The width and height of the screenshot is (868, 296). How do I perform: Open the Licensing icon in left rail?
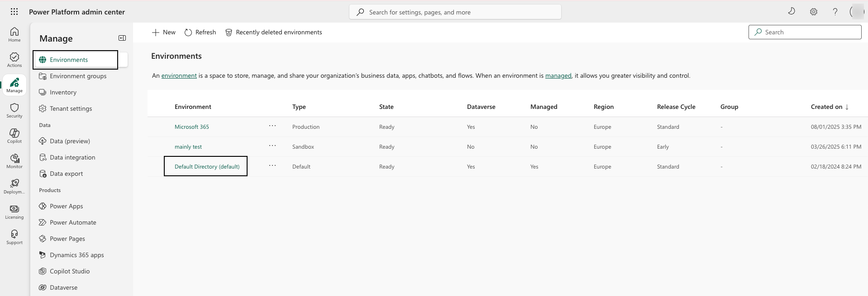coord(14,211)
